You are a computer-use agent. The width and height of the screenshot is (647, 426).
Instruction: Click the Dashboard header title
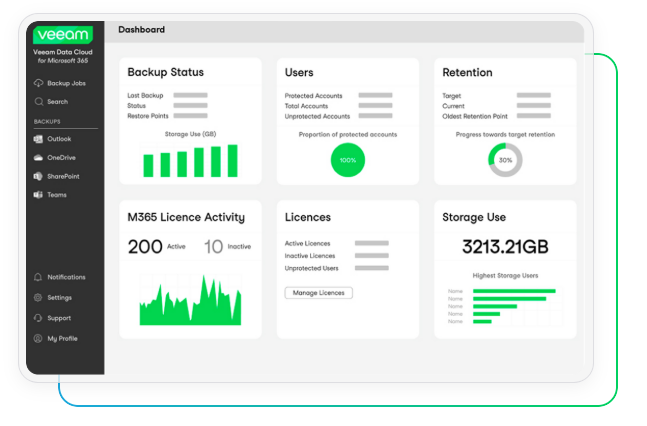pyautogui.click(x=142, y=30)
